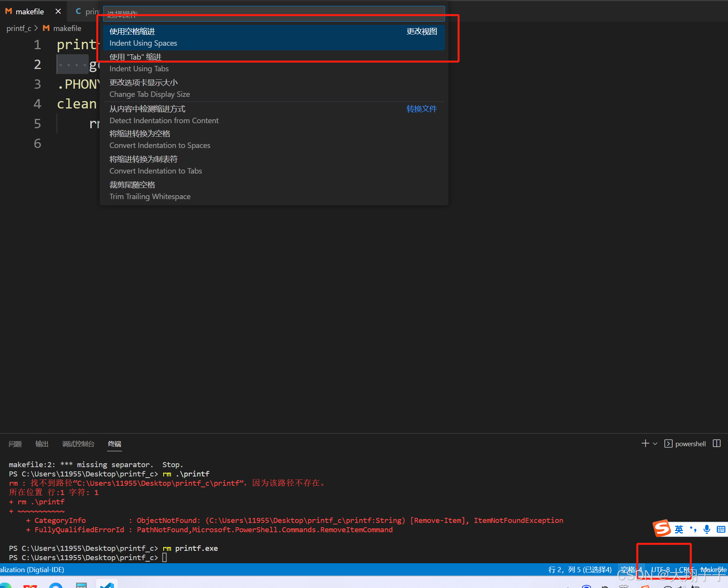Open the terminal profile dropdown chevron

coord(654,444)
